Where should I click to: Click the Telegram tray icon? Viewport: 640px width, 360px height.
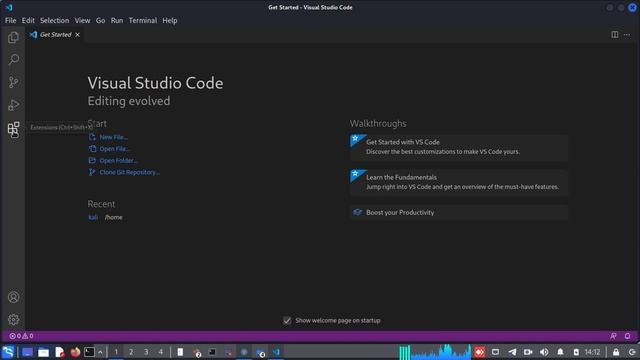pyautogui.click(x=512, y=352)
